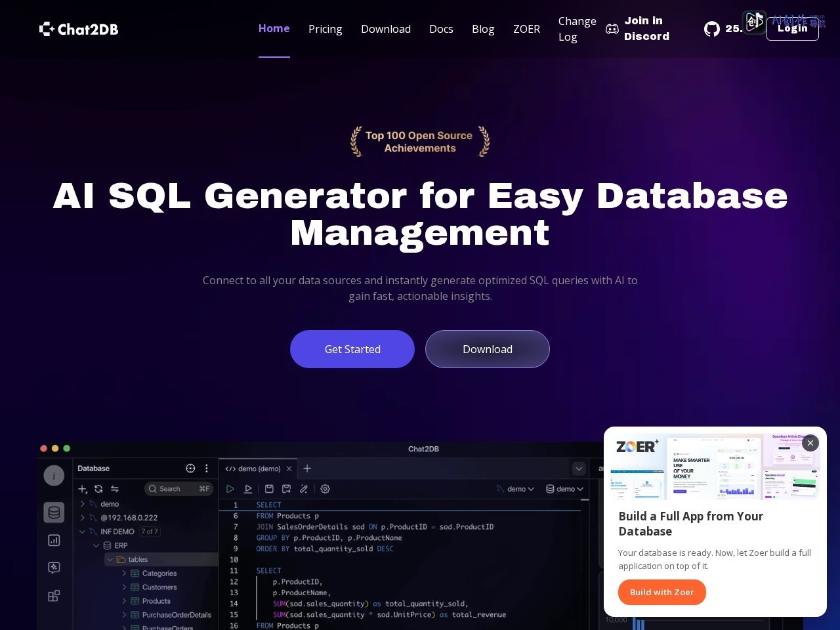Click the '7 of 7' badge beside INF DEMO
This screenshot has height=630, width=840.
pos(150,532)
